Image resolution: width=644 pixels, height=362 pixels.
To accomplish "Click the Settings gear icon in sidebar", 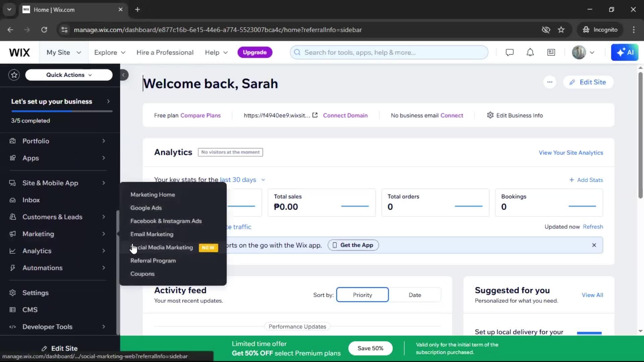I will (13, 293).
